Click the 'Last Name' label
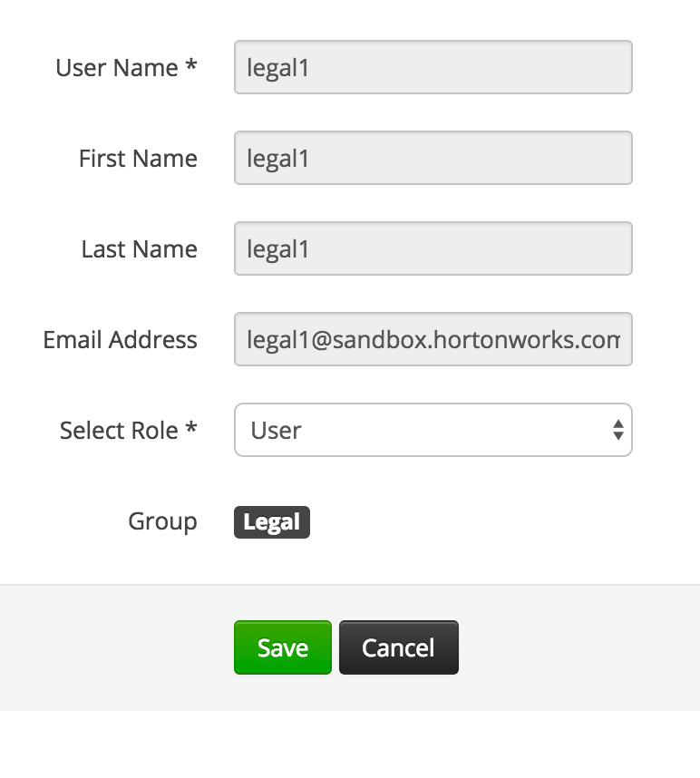The width and height of the screenshot is (700, 778). pos(139,249)
